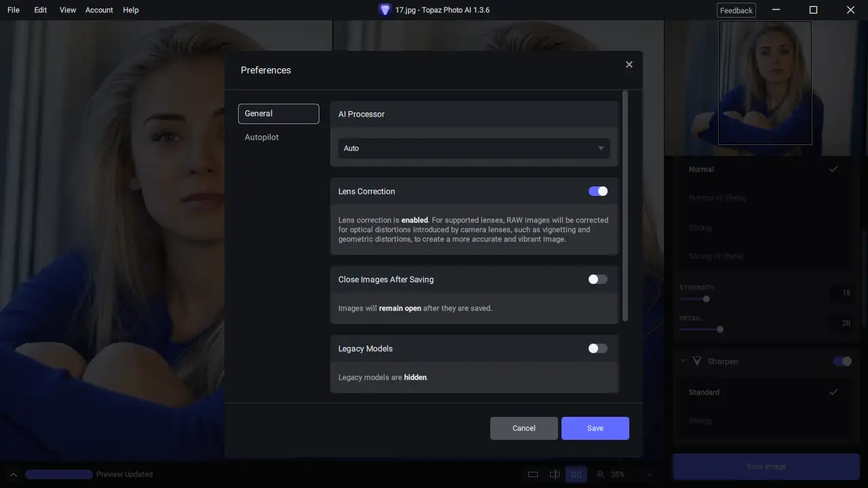Image resolution: width=868 pixels, height=488 pixels.
Task: Click the STRENGTH slider label
Action: click(x=696, y=288)
